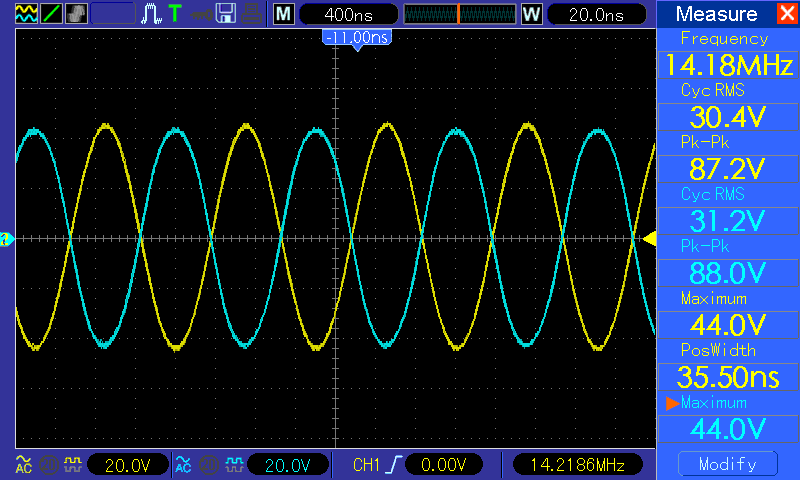Click the memory waveform position bar

point(459,14)
